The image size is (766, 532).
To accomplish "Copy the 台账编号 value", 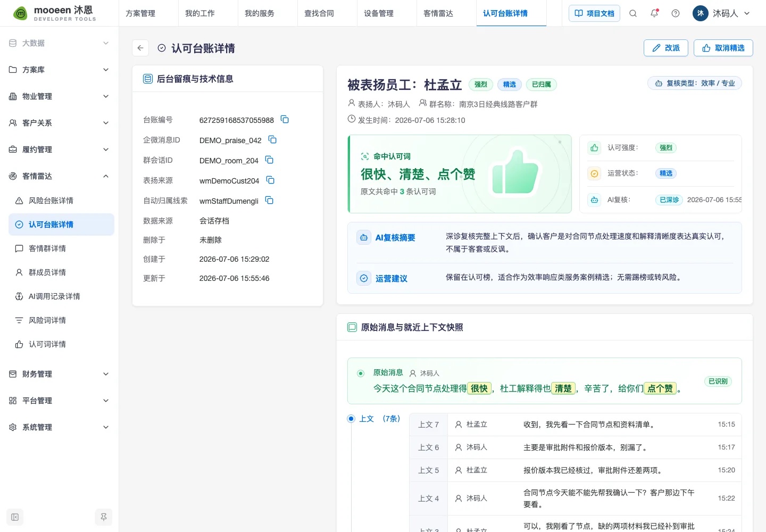I will click(285, 120).
